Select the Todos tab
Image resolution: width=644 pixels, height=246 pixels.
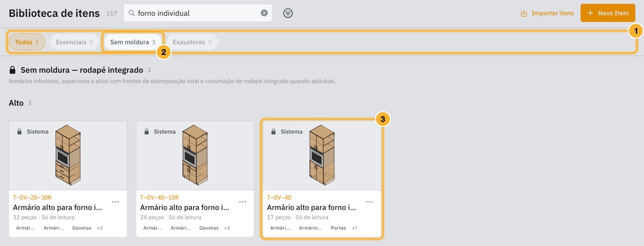pyautogui.click(x=27, y=42)
